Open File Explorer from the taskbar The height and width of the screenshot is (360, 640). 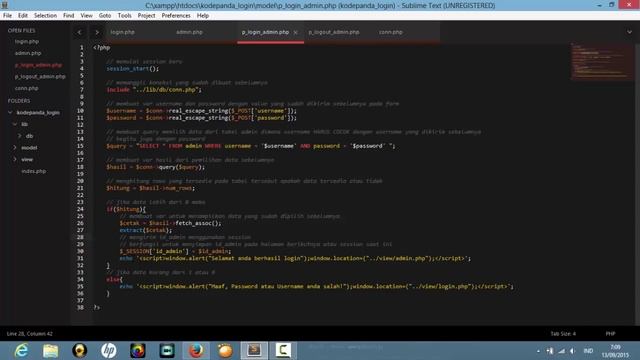point(51,351)
